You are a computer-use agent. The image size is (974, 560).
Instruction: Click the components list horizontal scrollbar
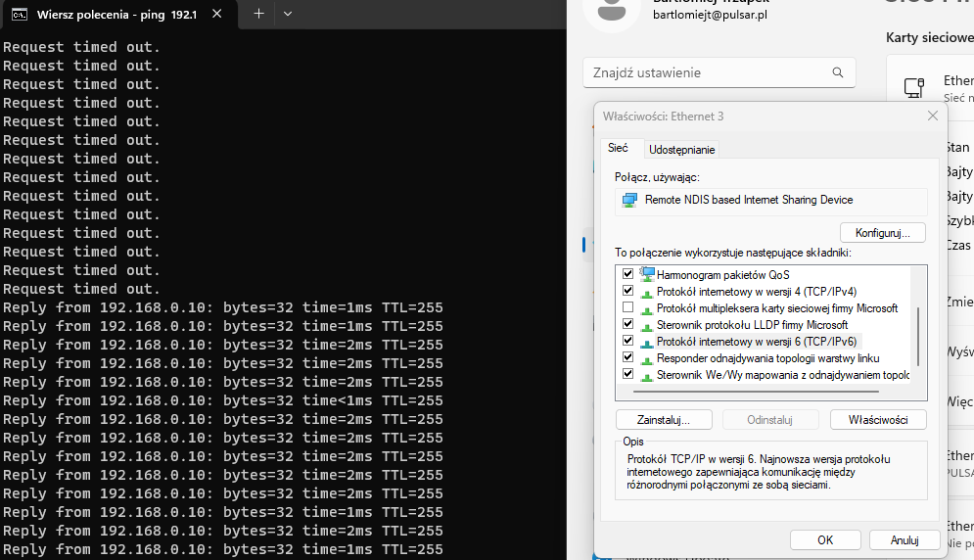[756, 392]
